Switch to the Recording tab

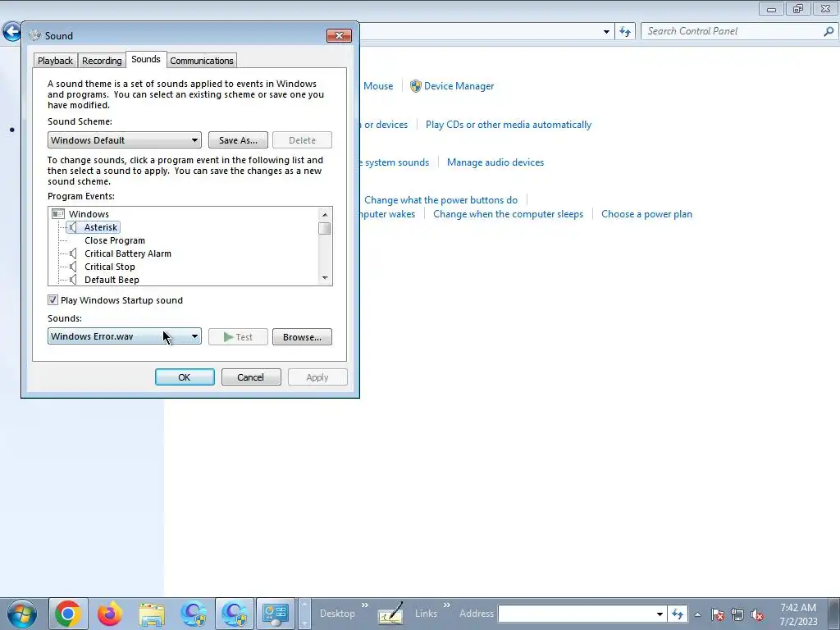tap(102, 61)
